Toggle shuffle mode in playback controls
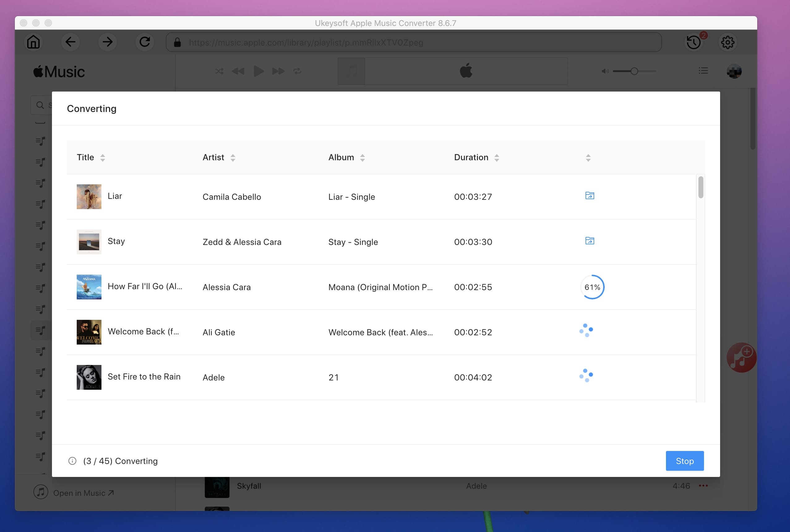The image size is (790, 532). (219, 71)
